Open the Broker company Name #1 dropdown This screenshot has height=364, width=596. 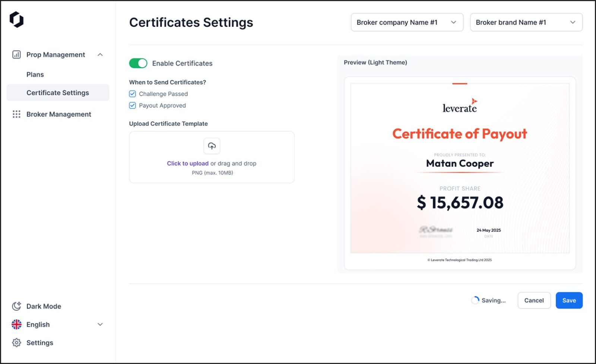(x=407, y=22)
